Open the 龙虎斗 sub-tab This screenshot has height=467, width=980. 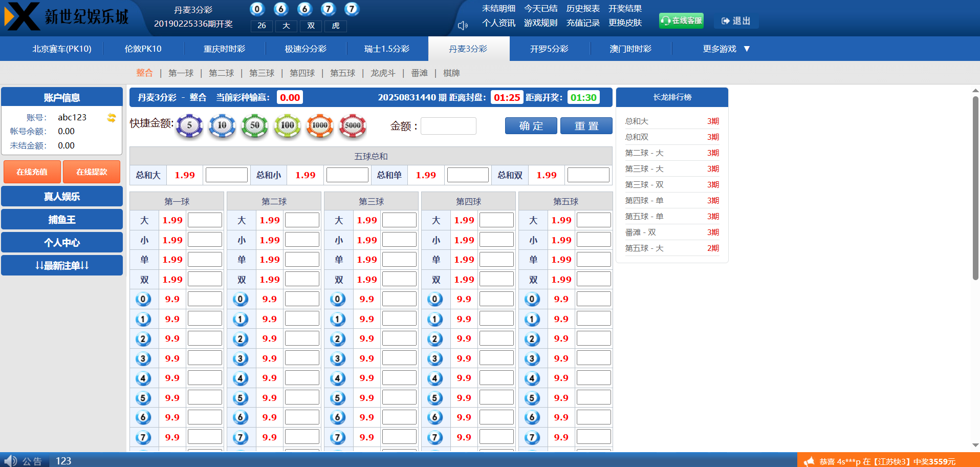pos(383,73)
